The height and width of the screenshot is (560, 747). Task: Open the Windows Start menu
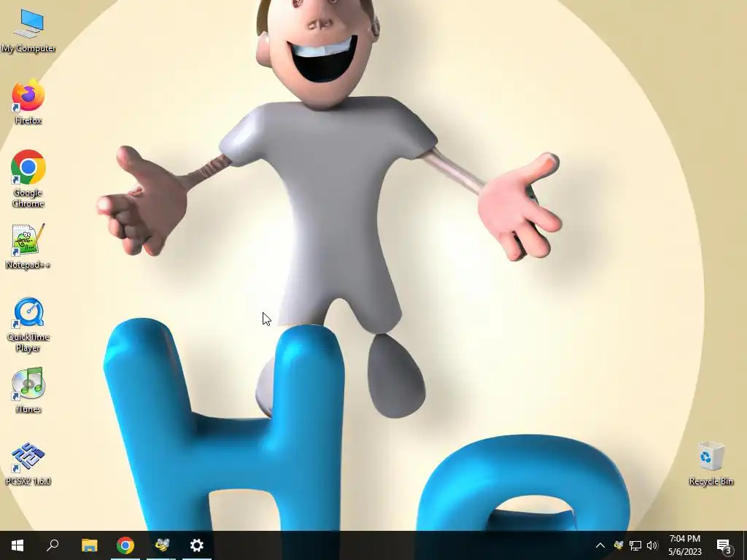(18, 545)
